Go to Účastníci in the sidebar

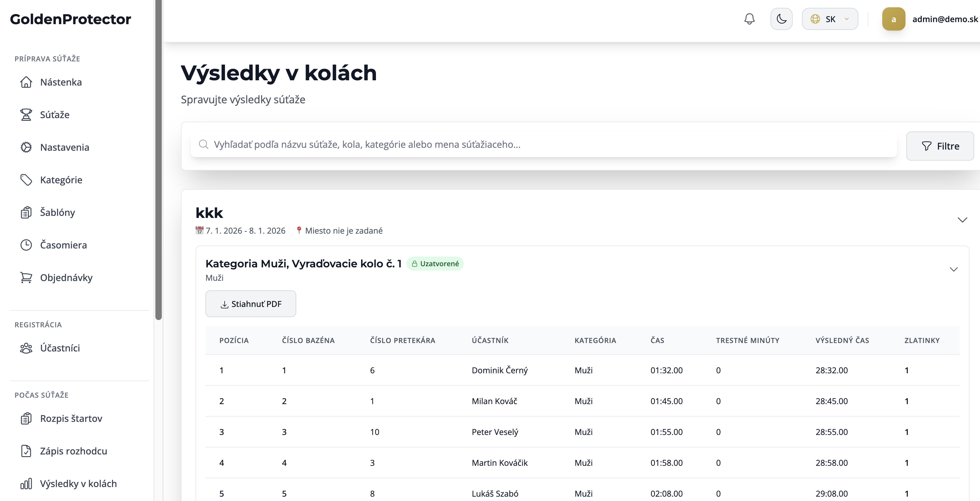[x=60, y=348]
